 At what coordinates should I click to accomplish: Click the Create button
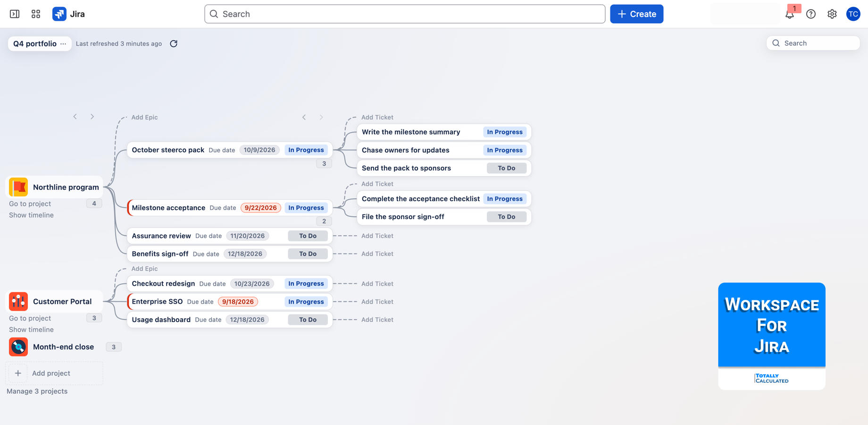coord(637,14)
